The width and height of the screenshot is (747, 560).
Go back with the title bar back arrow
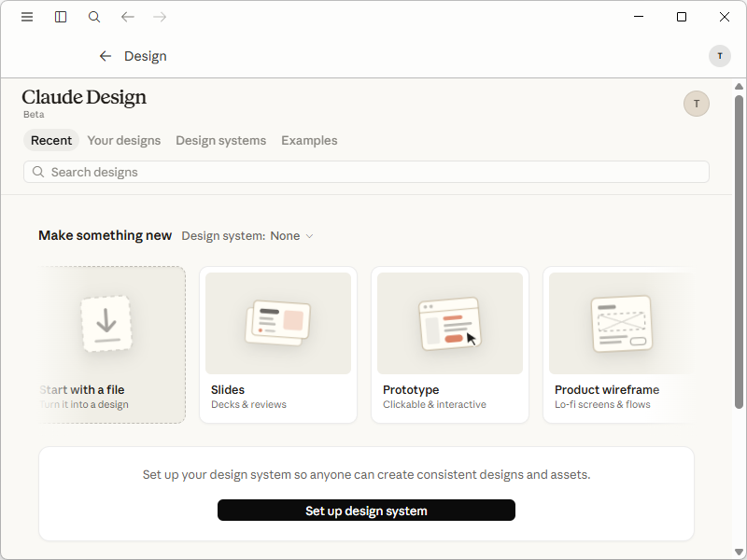coord(127,17)
